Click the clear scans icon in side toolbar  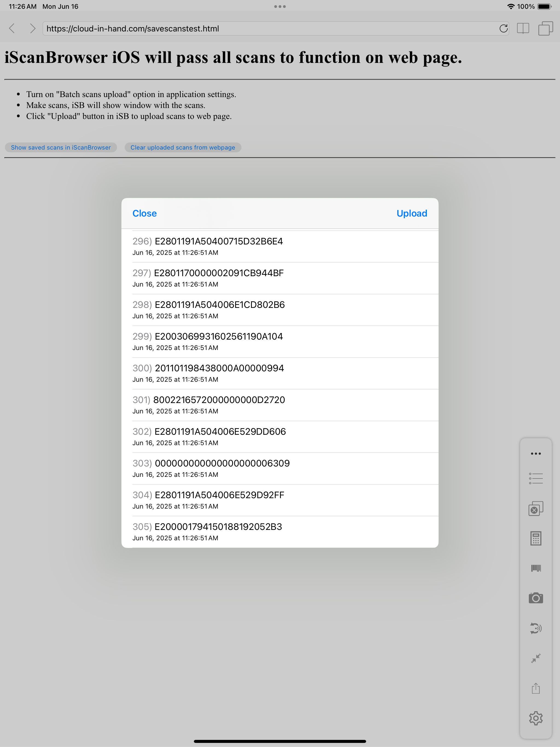click(x=536, y=508)
